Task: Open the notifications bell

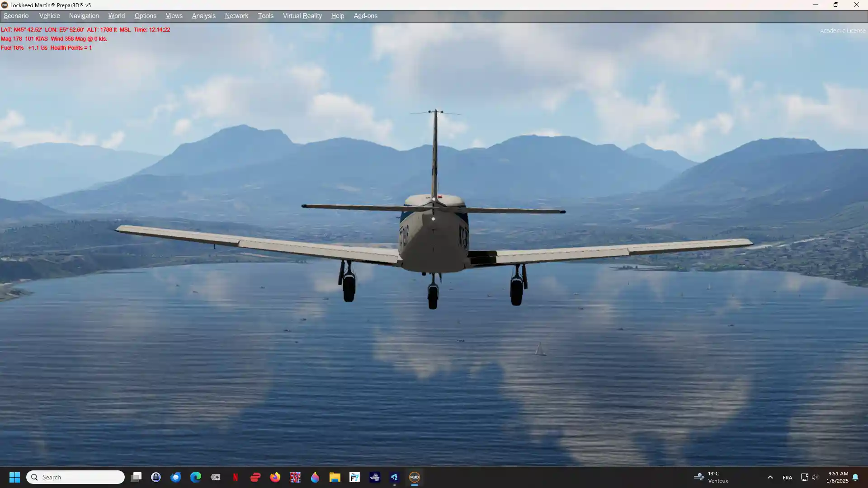Action: (x=855, y=477)
